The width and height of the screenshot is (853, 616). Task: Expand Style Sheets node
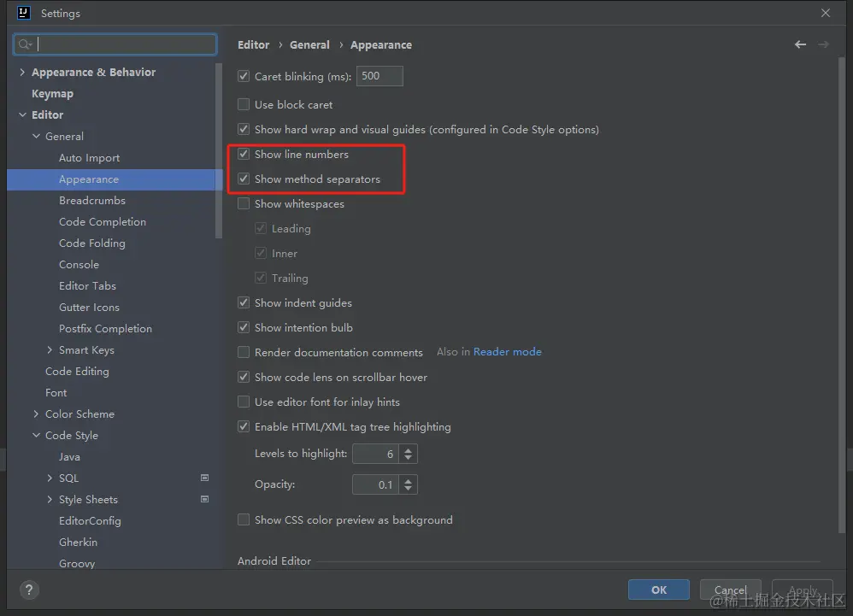pos(50,499)
